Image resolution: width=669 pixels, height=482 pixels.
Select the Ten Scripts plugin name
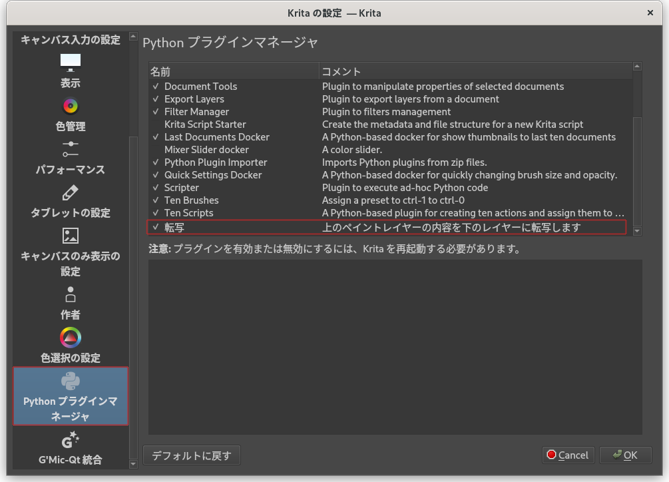(x=189, y=213)
